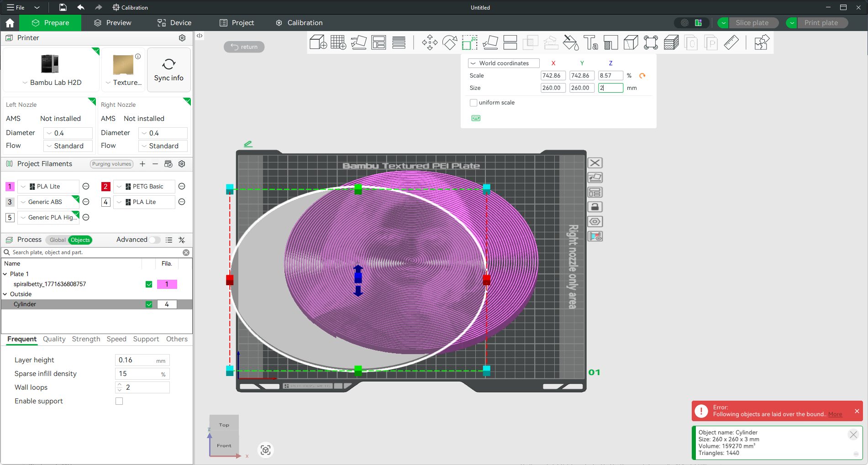This screenshot has height=465, width=868.
Task: Open the World coordinates dropdown
Action: (x=504, y=63)
